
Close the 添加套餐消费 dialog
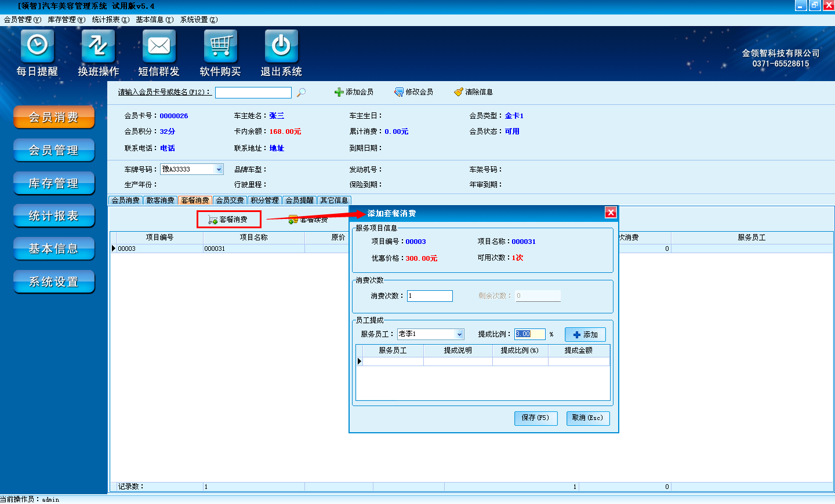coord(611,213)
